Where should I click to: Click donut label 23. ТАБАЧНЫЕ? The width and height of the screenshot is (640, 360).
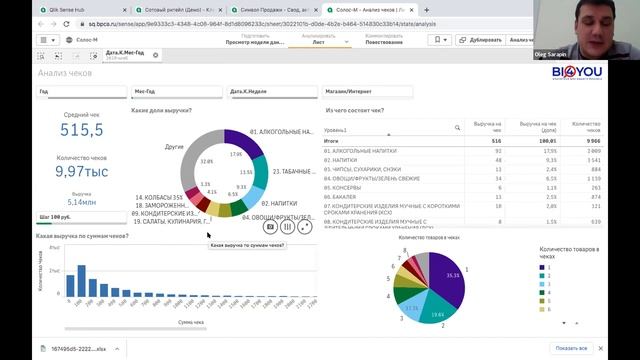point(294,172)
